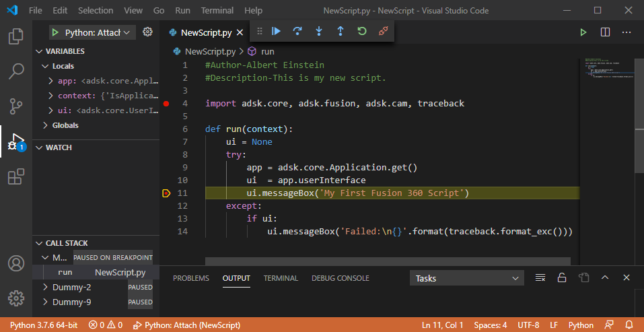The width and height of the screenshot is (644, 332).
Task: Open the Extensions view
Action: point(16,176)
